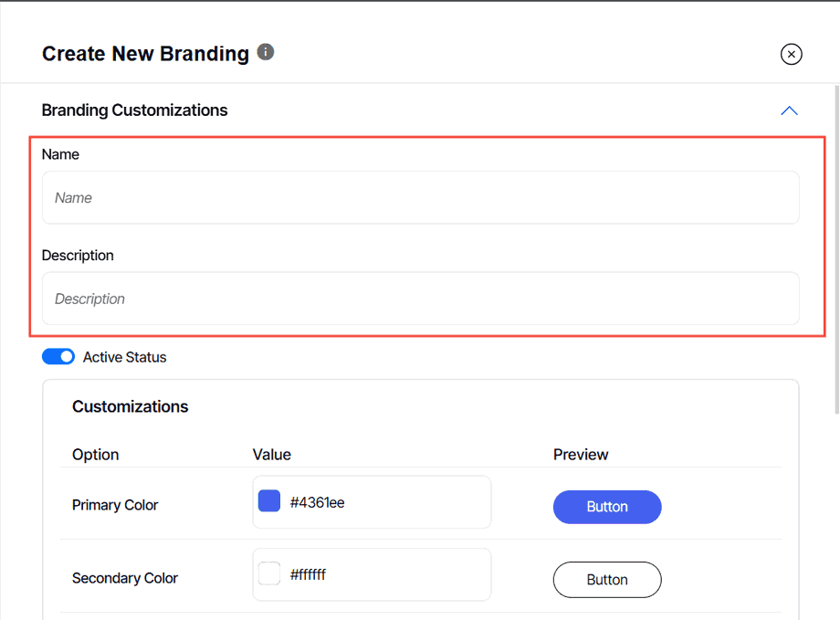
Task: Open the Secondary Color white swatch
Action: click(x=269, y=574)
